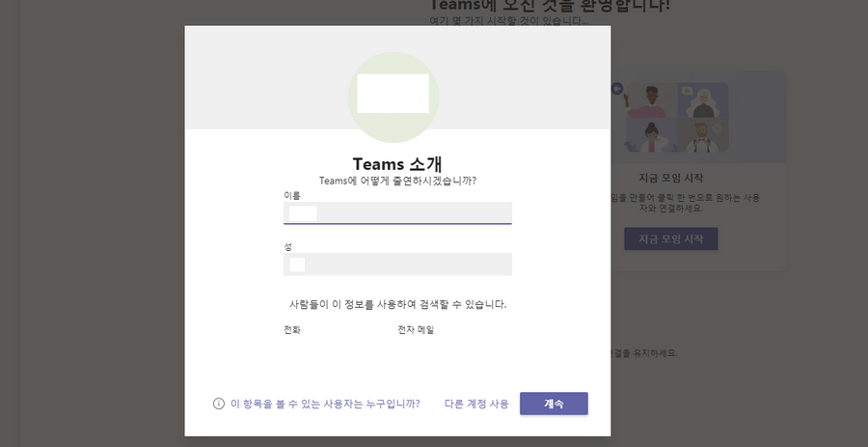Focus the 이름 first-name input field
Image resolution: width=868 pixels, height=447 pixels.
397,213
